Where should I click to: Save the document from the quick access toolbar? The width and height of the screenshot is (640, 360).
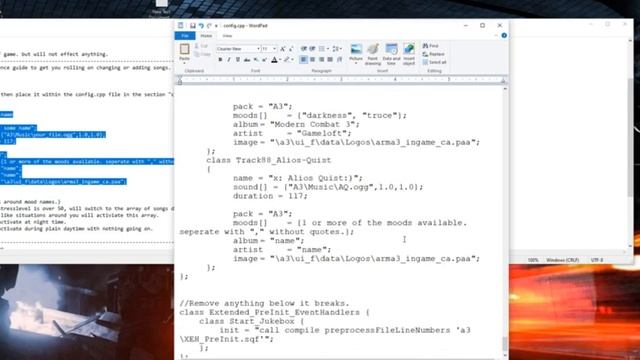click(193, 26)
